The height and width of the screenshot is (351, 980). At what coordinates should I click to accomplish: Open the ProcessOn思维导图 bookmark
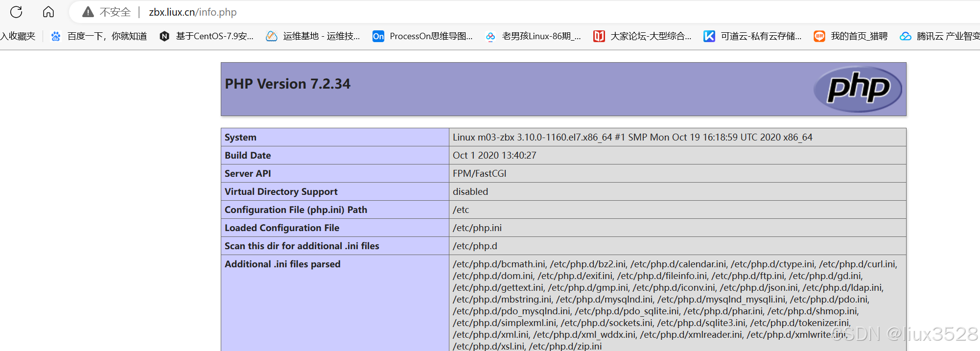click(431, 36)
